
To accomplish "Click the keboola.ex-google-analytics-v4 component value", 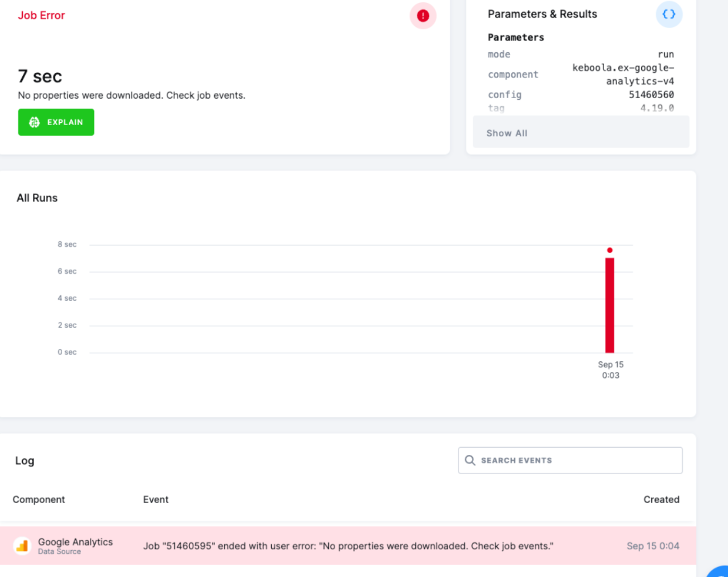I will (x=623, y=75).
